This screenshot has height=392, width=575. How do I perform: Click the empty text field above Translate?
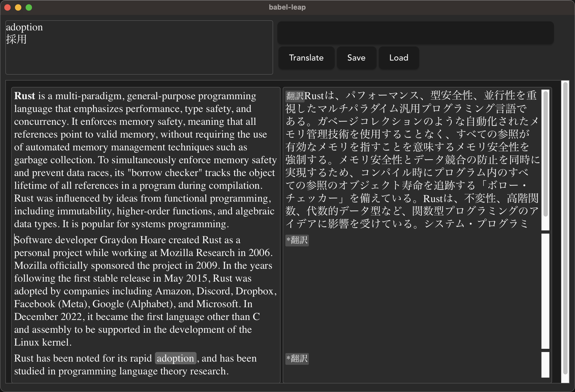(415, 33)
